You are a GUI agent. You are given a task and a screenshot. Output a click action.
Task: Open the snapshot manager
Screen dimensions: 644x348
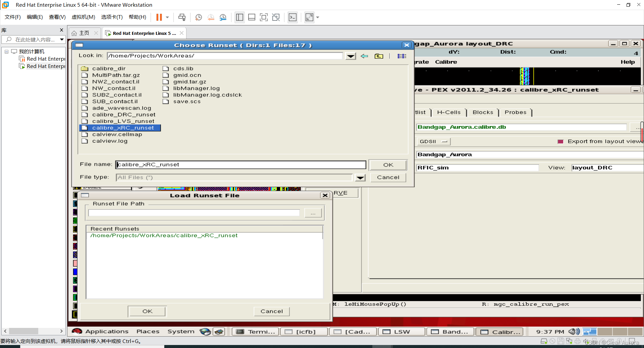(x=223, y=17)
